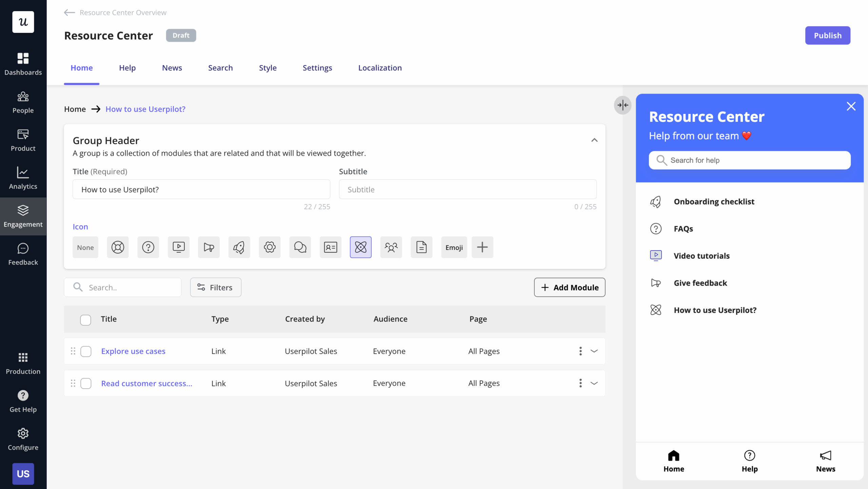Expand the Explore use cases row chevron
The height and width of the screenshot is (489, 868).
[x=594, y=351]
